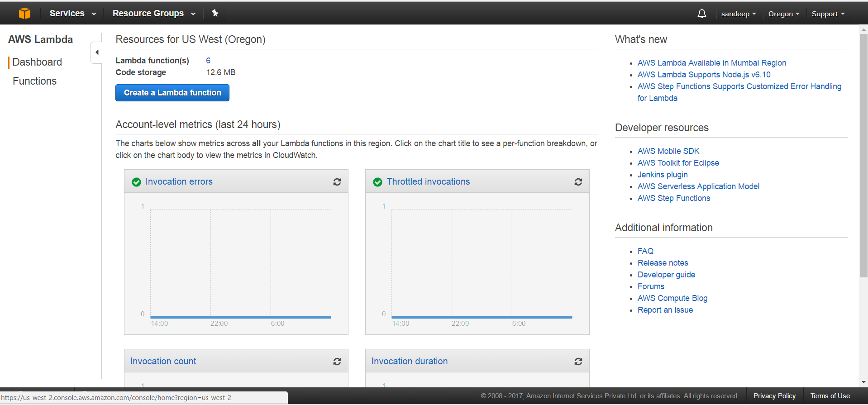Click the green check icon beside Invocation errors
The width and height of the screenshot is (868, 405).
pos(136,182)
